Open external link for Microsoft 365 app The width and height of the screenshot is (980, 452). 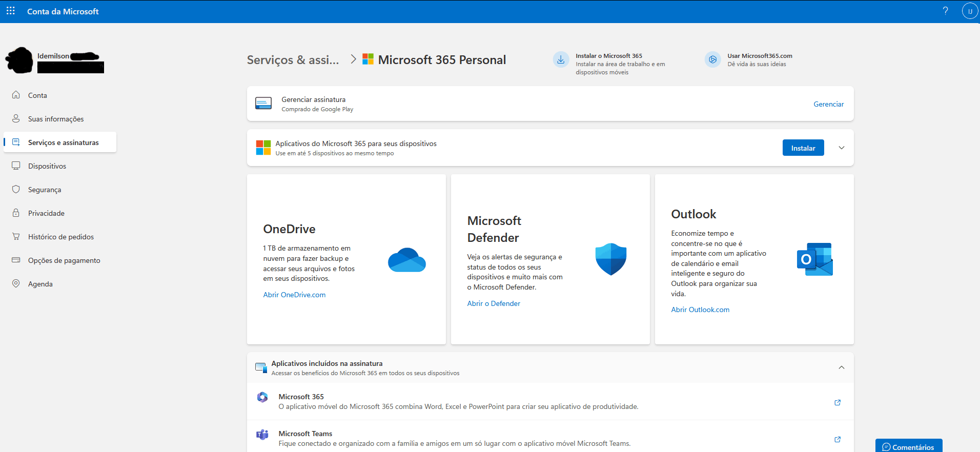tap(838, 402)
